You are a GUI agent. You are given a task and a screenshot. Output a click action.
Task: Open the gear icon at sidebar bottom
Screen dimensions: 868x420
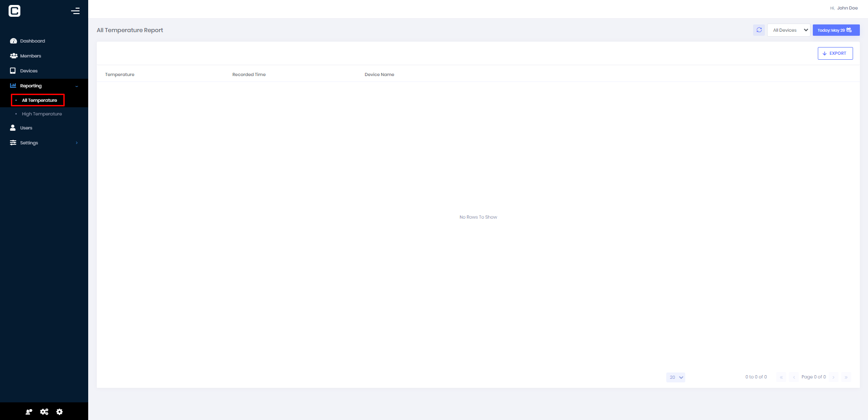tap(59, 412)
